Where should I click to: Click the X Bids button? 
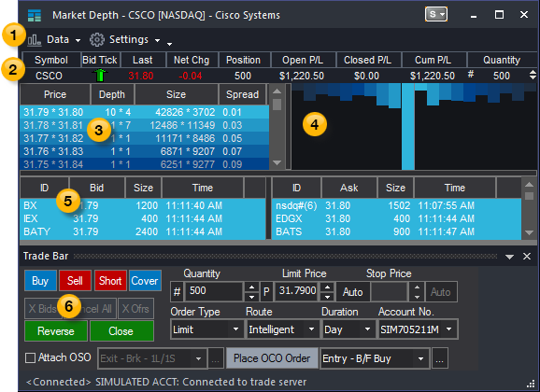pyautogui.click(x=42, y=308)
